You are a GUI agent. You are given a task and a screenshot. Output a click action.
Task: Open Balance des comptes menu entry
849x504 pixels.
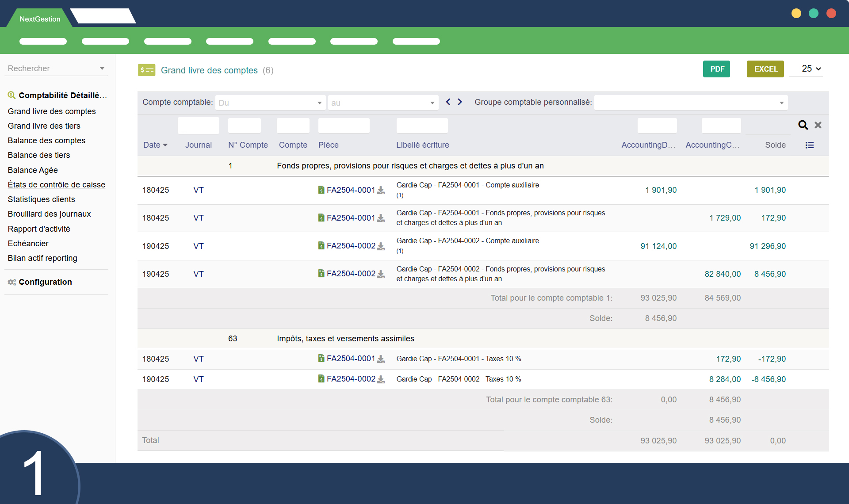(x=46, y=141)
